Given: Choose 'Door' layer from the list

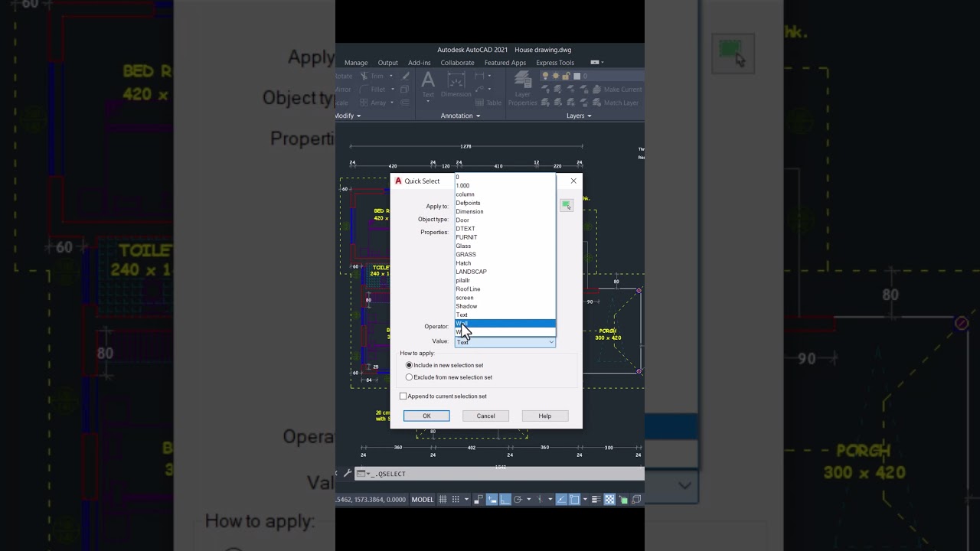Looking at the screenshot, I should (x=505, y=220).
